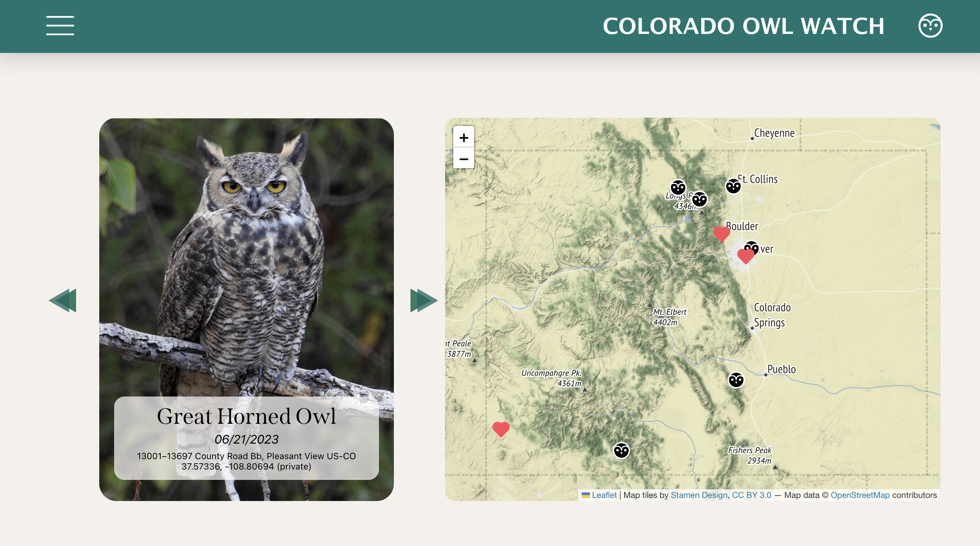
Task: Click the owl icon near Fort Collins
Action: click(x=733, y=186)
